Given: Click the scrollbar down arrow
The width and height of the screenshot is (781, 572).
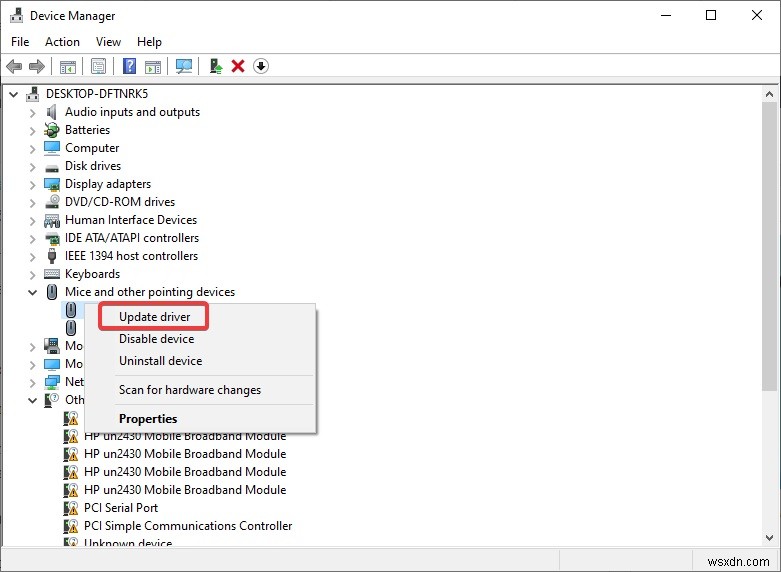Looking at the screenshot, I should click(769, 538).
